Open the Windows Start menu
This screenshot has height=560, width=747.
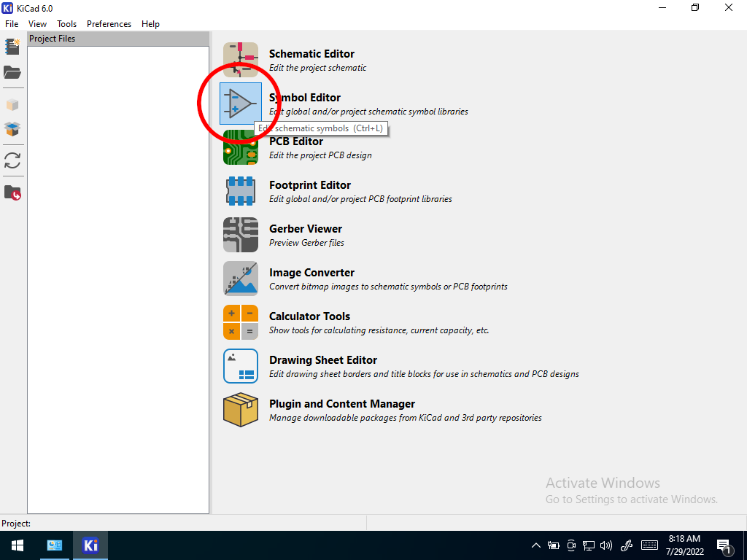click(x=18, y=545)
